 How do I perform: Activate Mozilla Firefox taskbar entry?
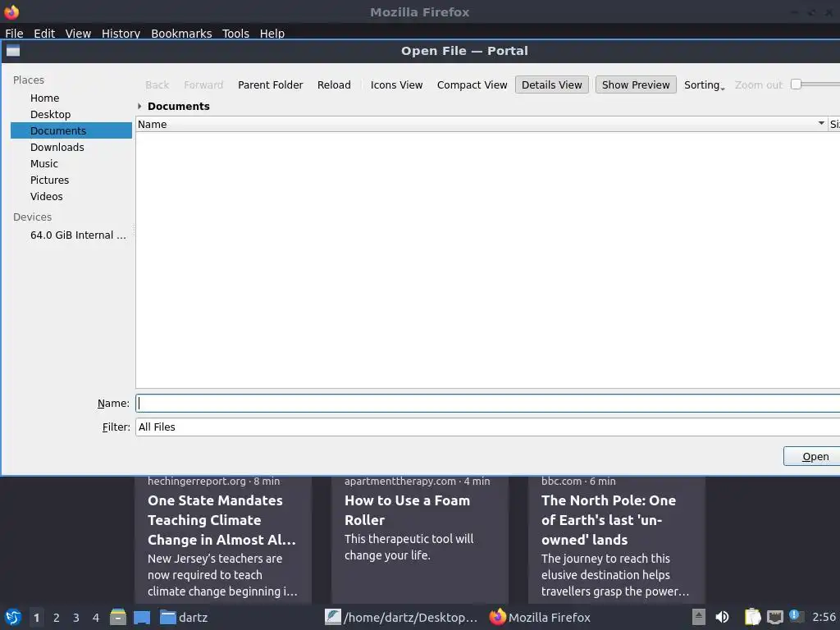pos(540,617)
